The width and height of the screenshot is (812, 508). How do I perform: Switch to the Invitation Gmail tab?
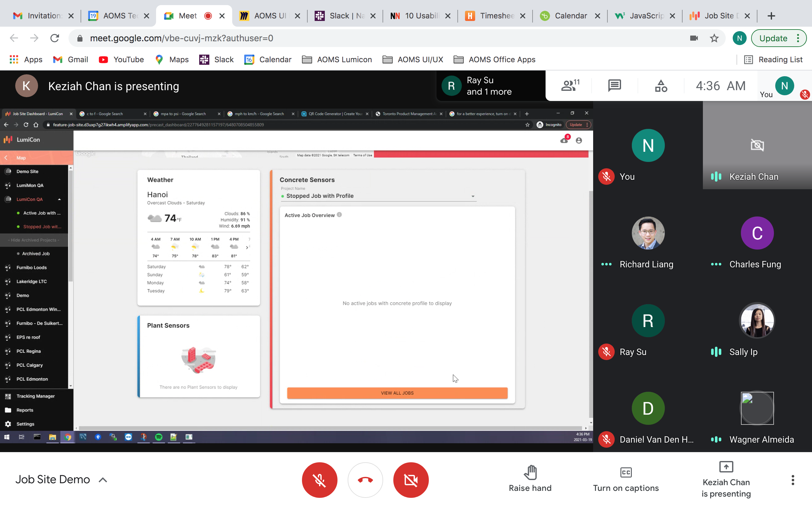pyautogui.click(x=43, y=16)
